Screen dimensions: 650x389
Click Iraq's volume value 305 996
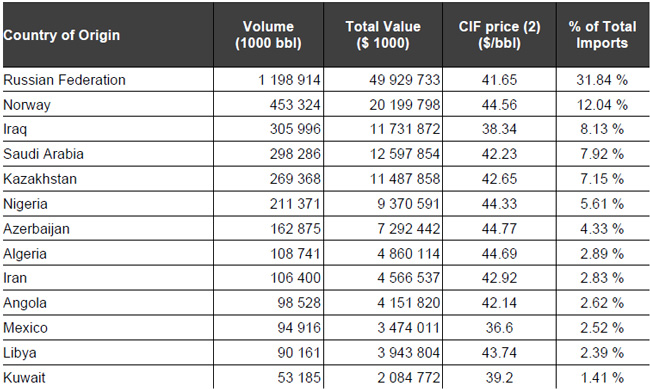point(295,129)
